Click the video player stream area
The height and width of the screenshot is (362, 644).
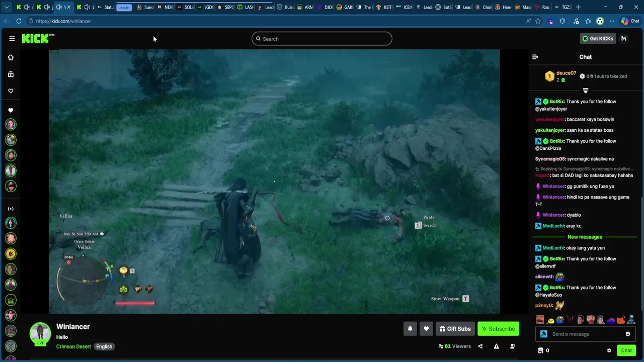pyautogui.click(x=274, y=182)
